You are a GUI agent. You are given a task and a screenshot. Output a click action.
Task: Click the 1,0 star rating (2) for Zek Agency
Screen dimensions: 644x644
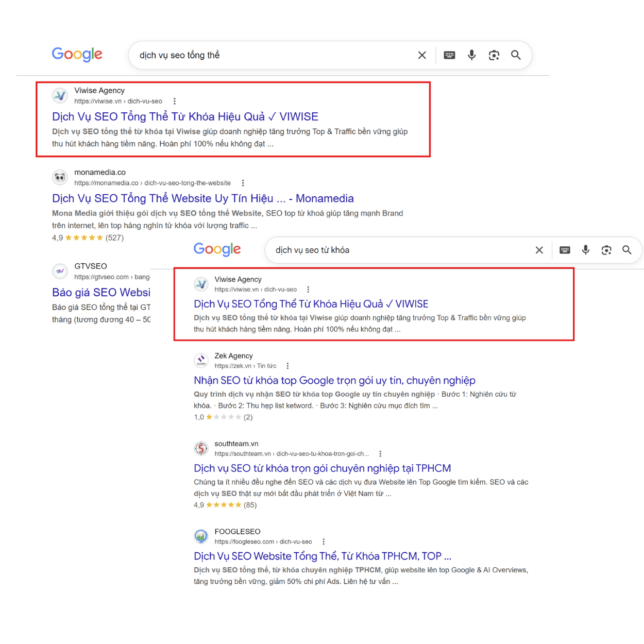click(223, 417)
